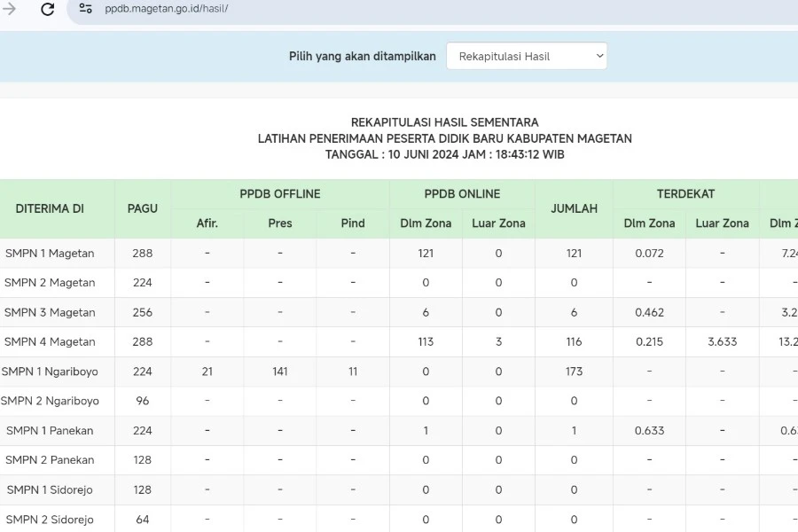Click the PAGU column header

tap(143, 208)
